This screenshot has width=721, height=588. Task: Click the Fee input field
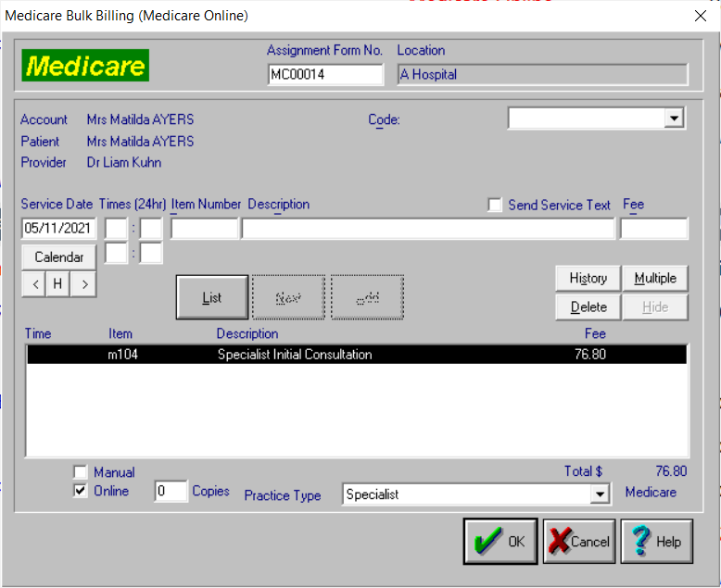point(654,229)
